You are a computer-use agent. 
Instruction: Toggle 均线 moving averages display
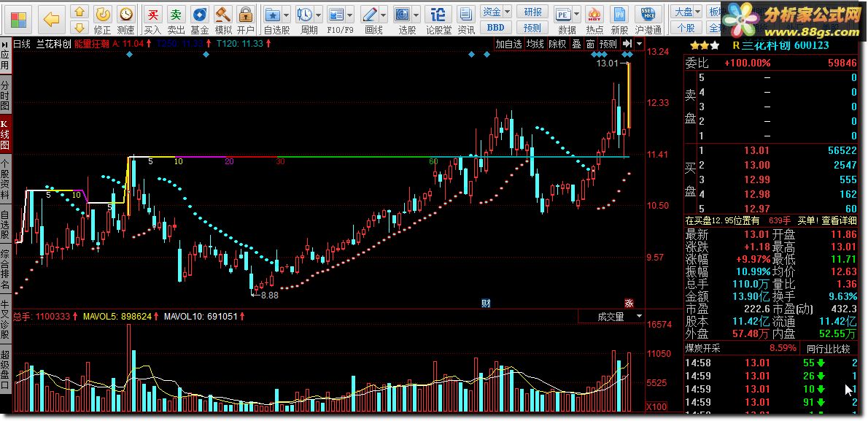click(535, 45)
